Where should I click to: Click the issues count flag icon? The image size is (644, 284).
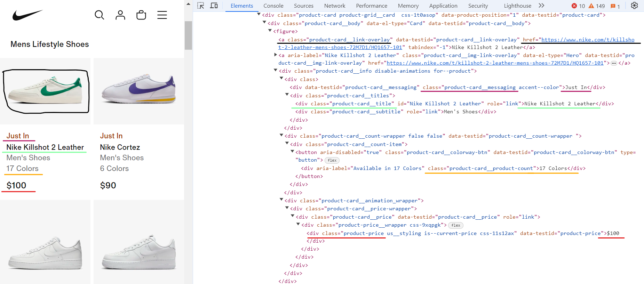(615, 6)
